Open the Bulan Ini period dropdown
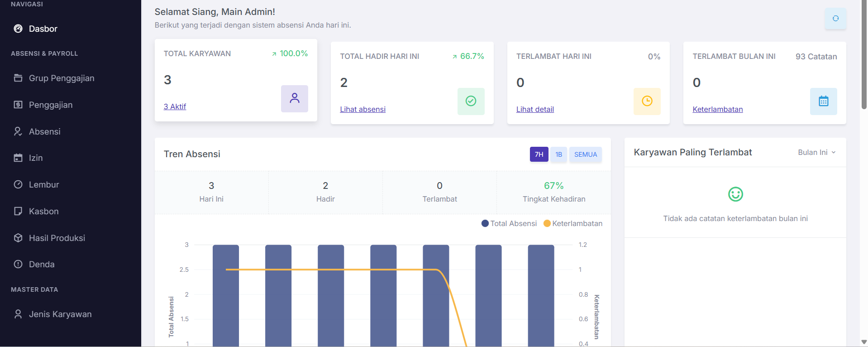Image resolution: width=868 pixels, height=347 pixels. (x=816, y=152)
